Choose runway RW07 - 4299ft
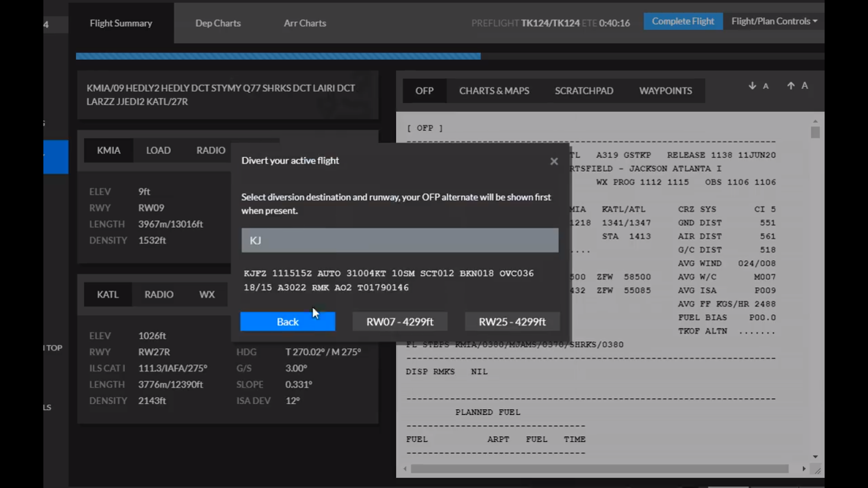Image resolution: width=868 pixels, height=488 pixels. tap(400, 322)
